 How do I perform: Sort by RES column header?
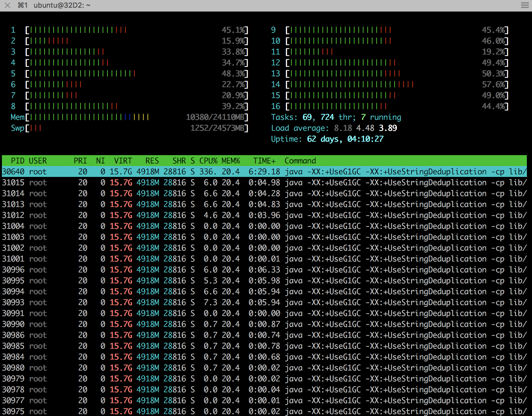tap(152, 161)
